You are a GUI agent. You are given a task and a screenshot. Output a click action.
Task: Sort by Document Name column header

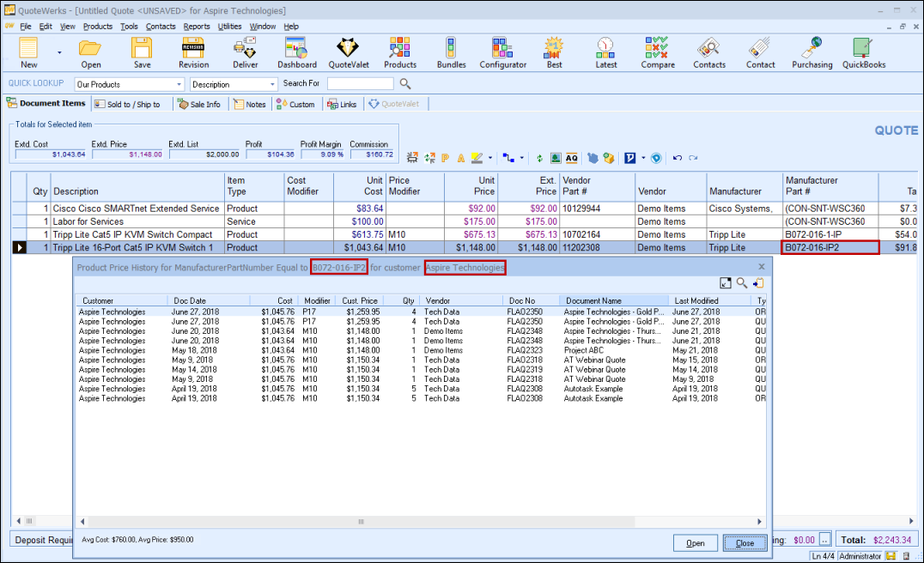613,300
